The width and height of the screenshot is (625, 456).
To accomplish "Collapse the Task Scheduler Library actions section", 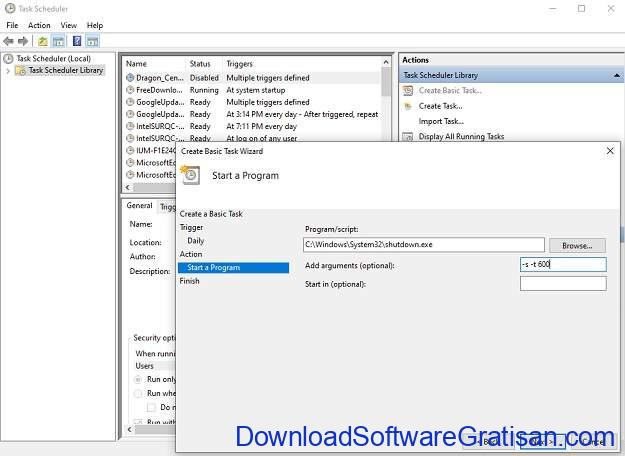I will pyautogui.click(x=617, y=75).
